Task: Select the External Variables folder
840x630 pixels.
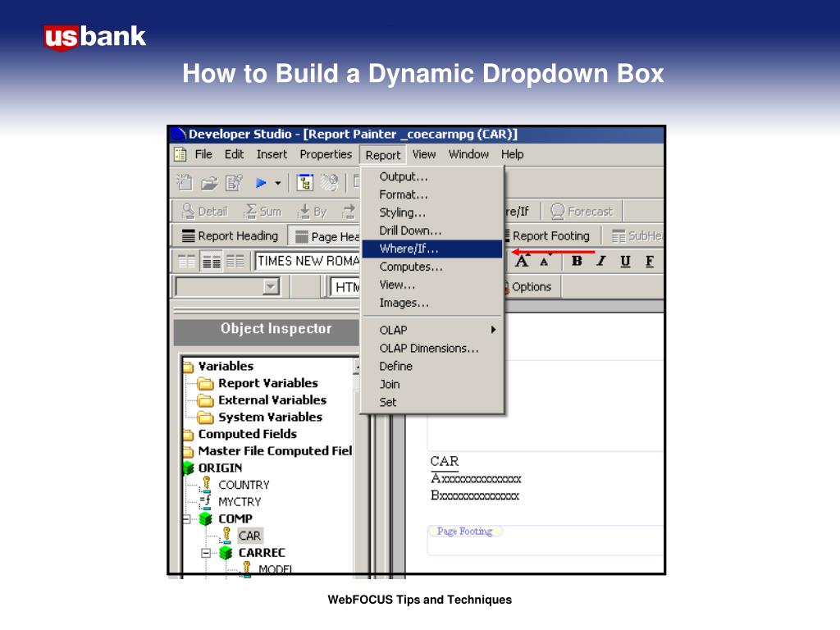Action: click(262, 400)
